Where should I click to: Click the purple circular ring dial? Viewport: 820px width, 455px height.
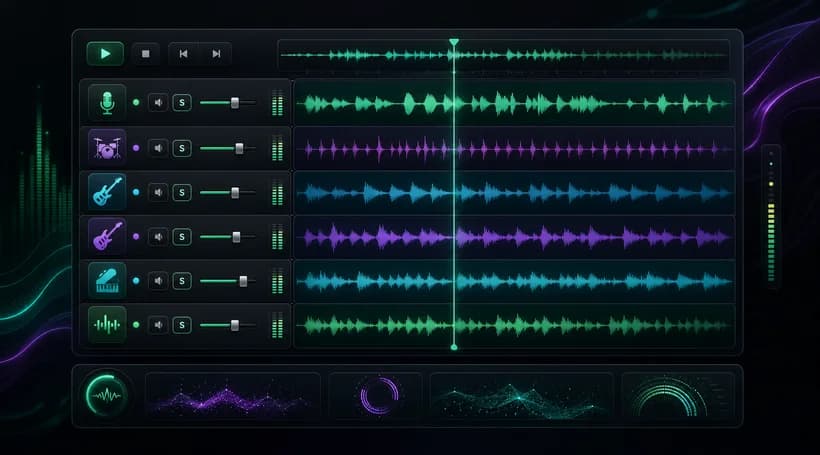(x=379, y=396)
